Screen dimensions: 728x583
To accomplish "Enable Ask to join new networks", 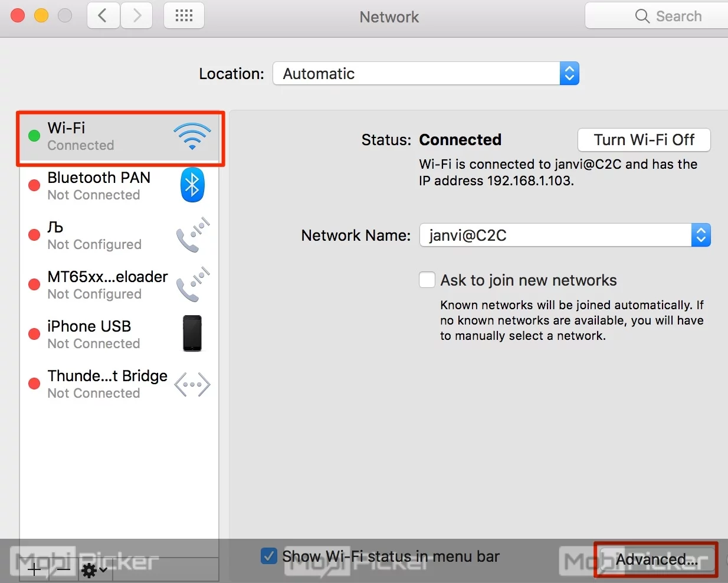I will coord(427,280).
